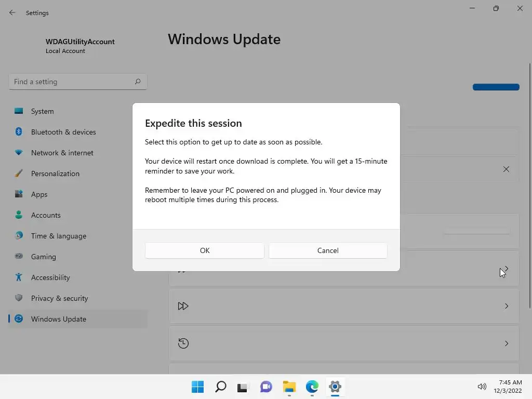Click the Gaming controller icon
The width and height of the screenshot is (532, 399).
[19, 256]
